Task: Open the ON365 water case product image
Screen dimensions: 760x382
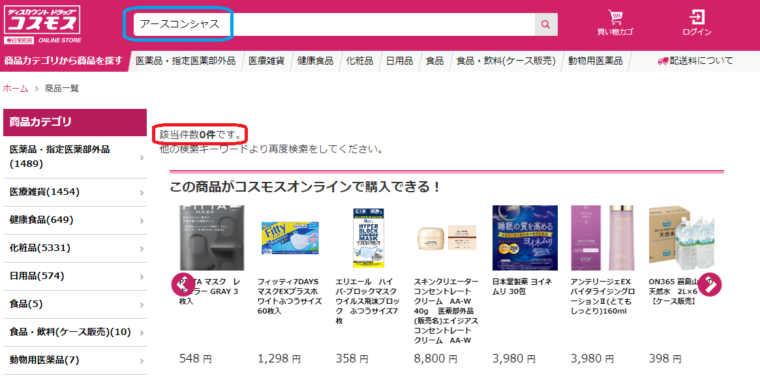Action: pos(681,238)
